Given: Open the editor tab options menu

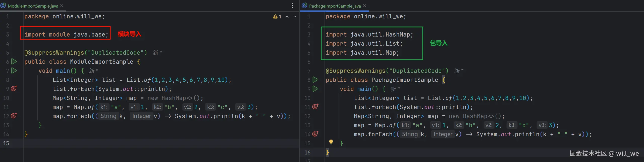Looking at the screenshot, I should 292,6.
